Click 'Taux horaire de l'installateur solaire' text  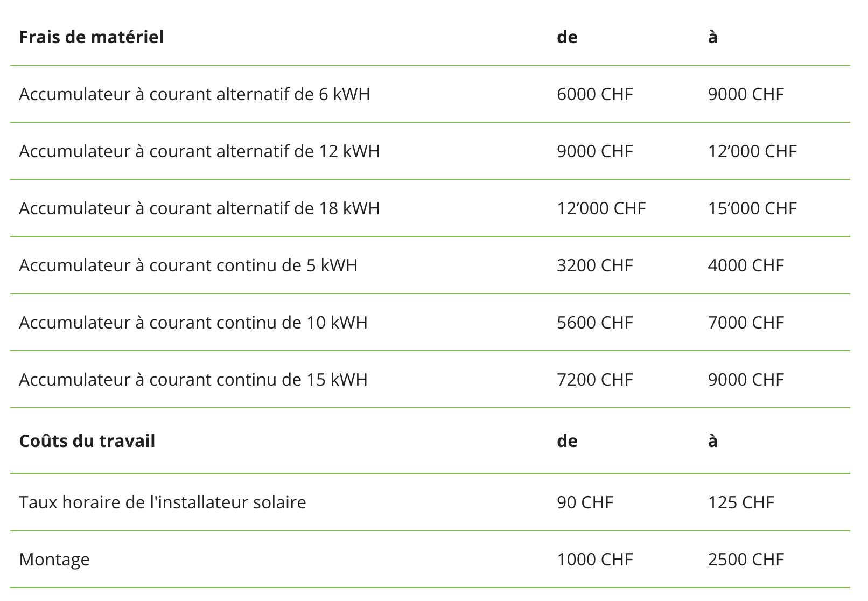(x=162, y=502)
